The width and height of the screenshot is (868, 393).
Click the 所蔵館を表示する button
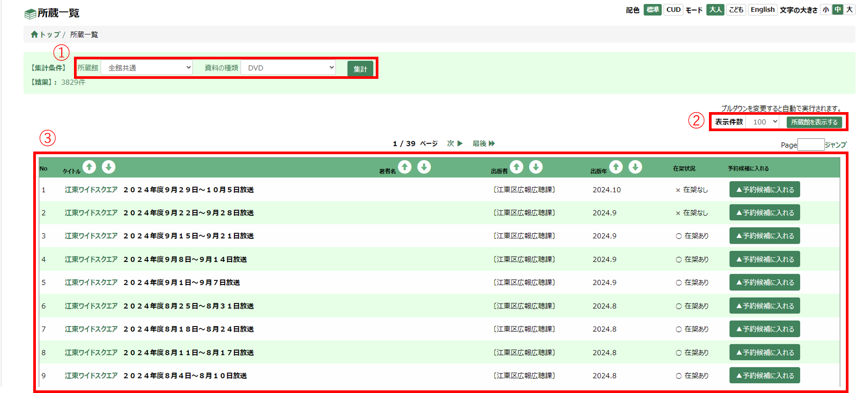(814, 122)
